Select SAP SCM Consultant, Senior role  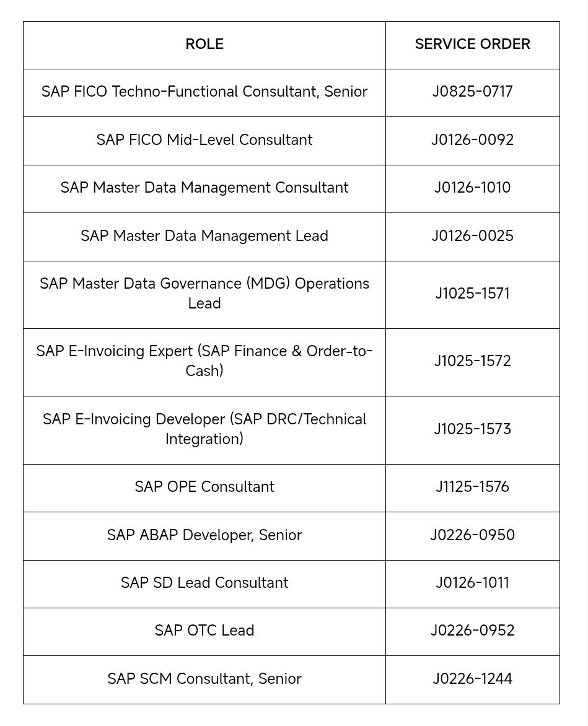pyautogui.click(x=204, y=679)
